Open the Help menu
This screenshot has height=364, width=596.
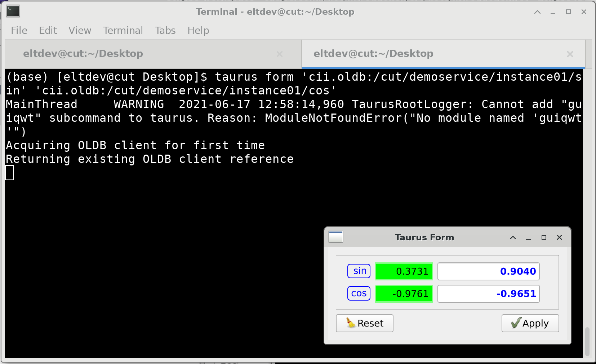198,30
